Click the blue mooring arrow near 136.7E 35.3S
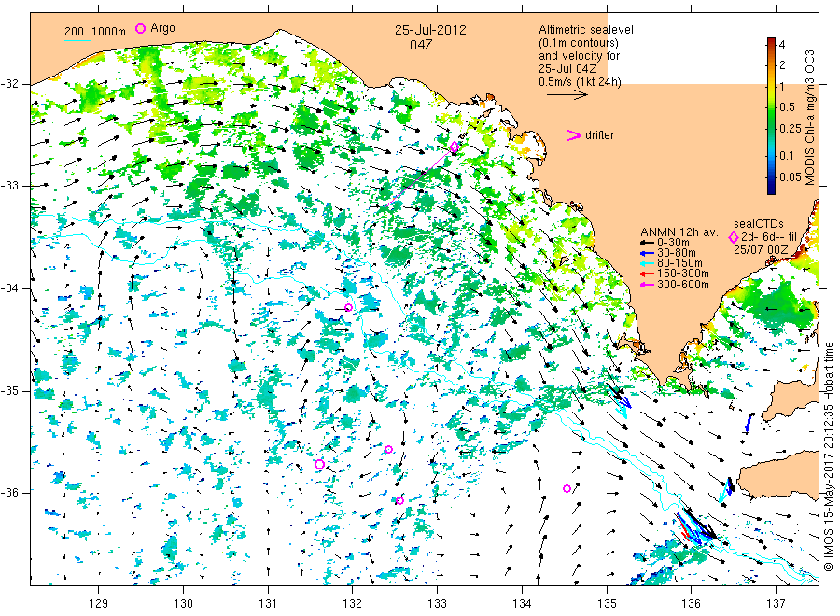This screenshot has width=840, height=616. [x=749, y=423]
